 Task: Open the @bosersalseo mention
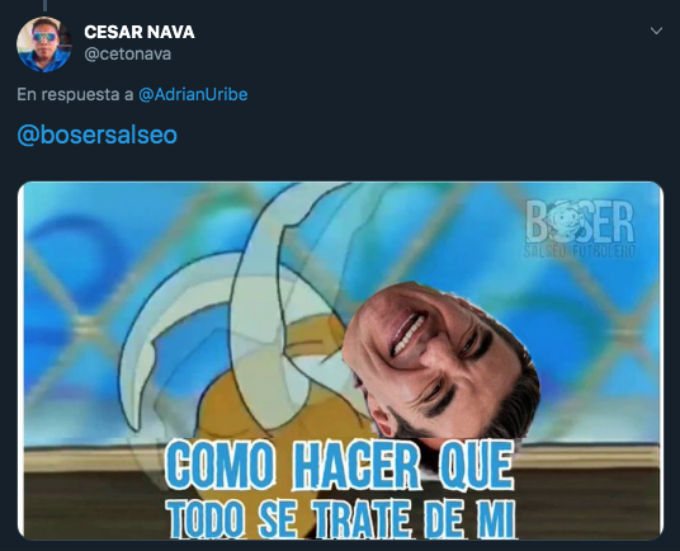point(97,135)
